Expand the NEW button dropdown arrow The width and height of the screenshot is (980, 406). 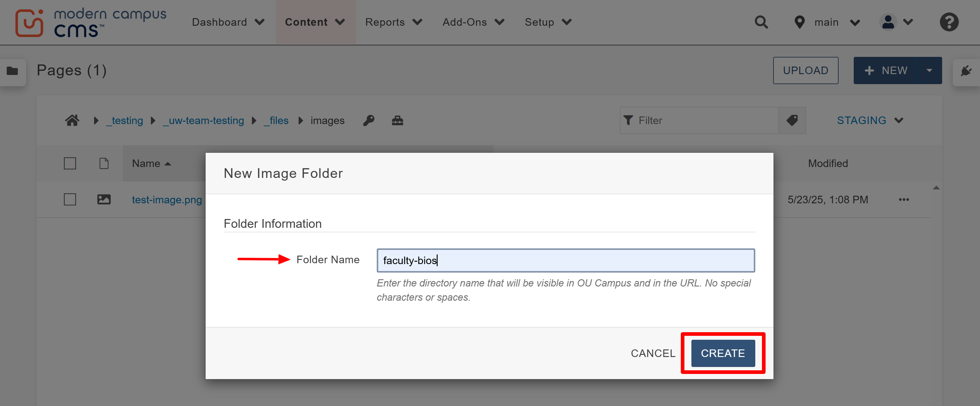point(930,70)
